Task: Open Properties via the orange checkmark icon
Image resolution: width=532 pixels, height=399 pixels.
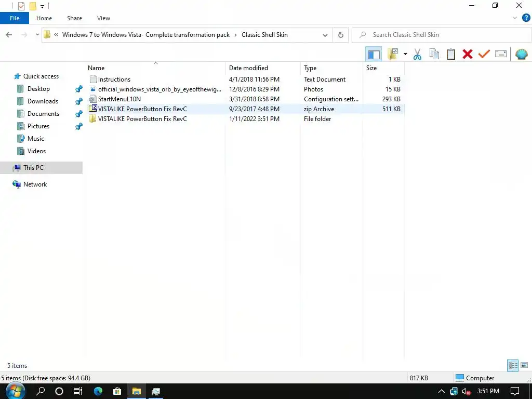Action: tap(484, 54)
